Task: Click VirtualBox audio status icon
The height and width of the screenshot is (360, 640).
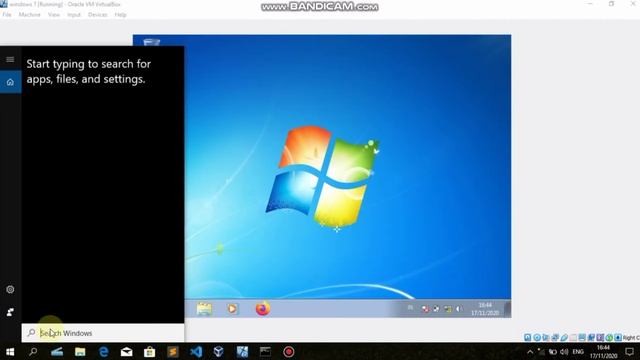Action: pyautogui.click(x=546, y=337)
